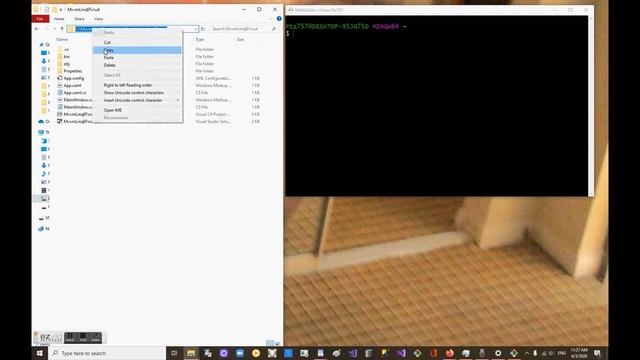Open Settings gear on the taskbar
The width and height of the screenshot is (640, 360).
(498, 353)
